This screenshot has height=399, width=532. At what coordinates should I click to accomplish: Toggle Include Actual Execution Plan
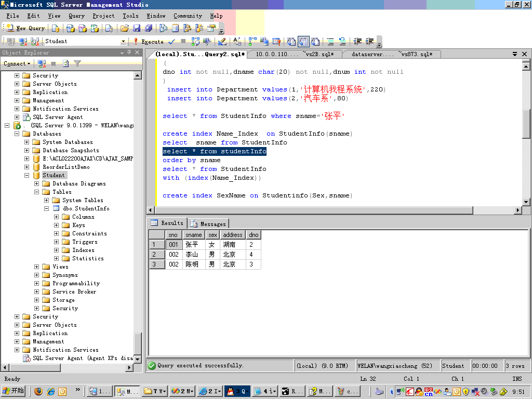(252, 42)
